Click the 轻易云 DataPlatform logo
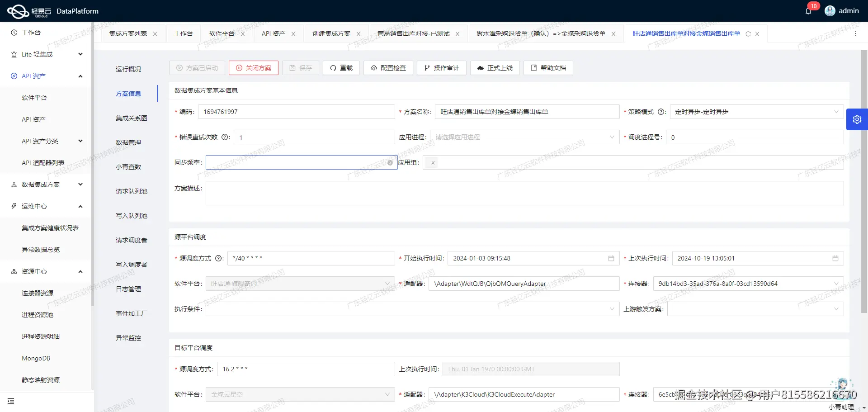 53,11
